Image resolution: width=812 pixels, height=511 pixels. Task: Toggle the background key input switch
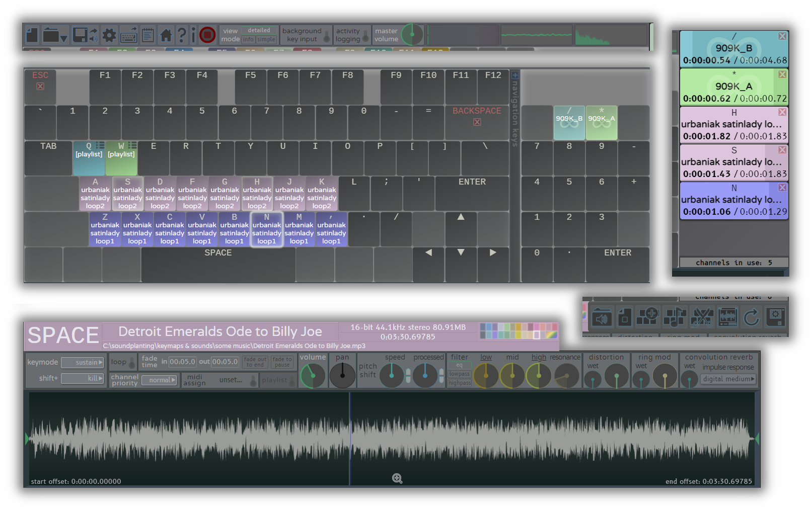pyautogui.click(x=327, y=36)
